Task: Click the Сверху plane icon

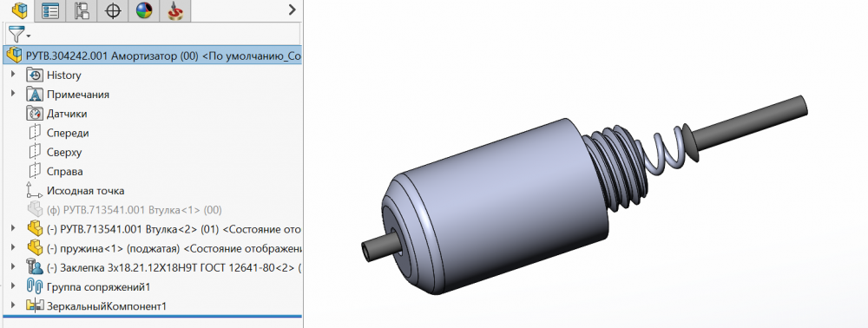Action: 35,152
